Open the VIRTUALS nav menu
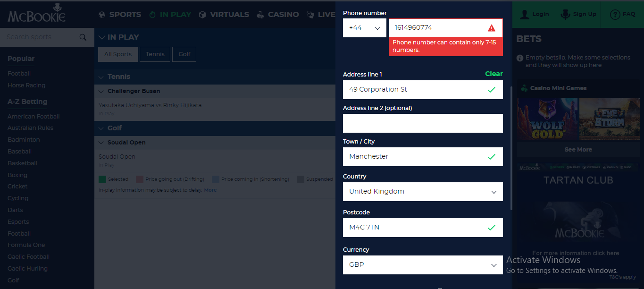The height and width of the screenshot is (289, 644). point(224,15)
